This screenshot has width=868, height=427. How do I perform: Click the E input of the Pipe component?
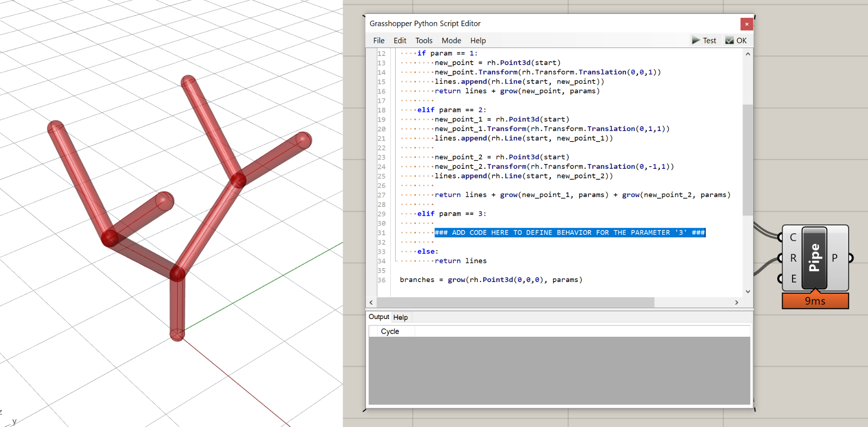click(x=793, y=279)
